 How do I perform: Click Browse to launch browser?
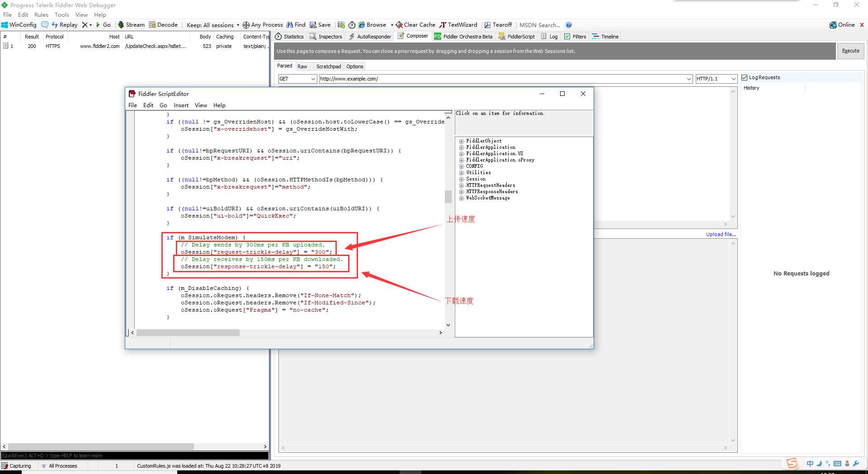pos(373,25)
